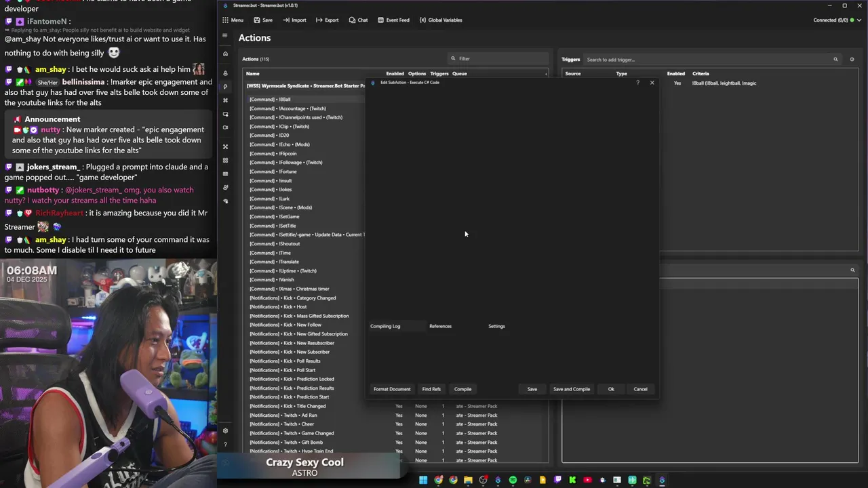This screenshot has height=488, width=868.
Task: Click the Actions Filter field
Action: point(498,58)
